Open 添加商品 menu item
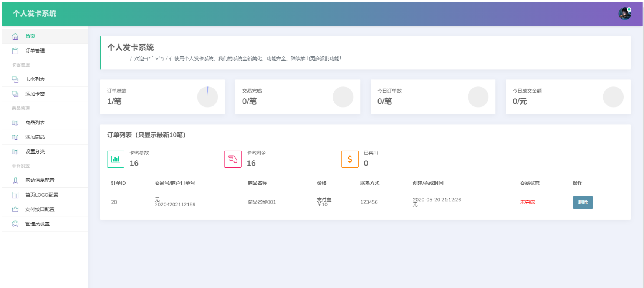Screen dimensions: 644x288 click(45, 137)
